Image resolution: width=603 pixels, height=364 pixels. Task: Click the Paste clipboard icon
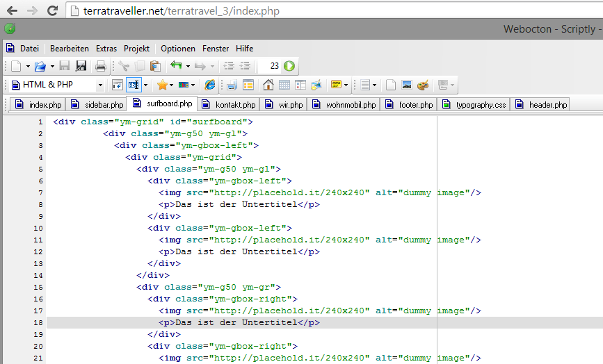155,66
